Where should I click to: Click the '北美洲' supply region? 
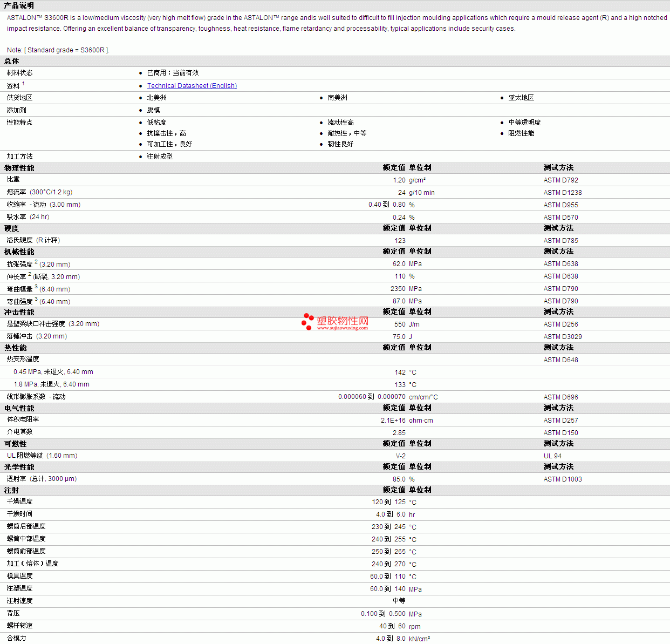157,98
